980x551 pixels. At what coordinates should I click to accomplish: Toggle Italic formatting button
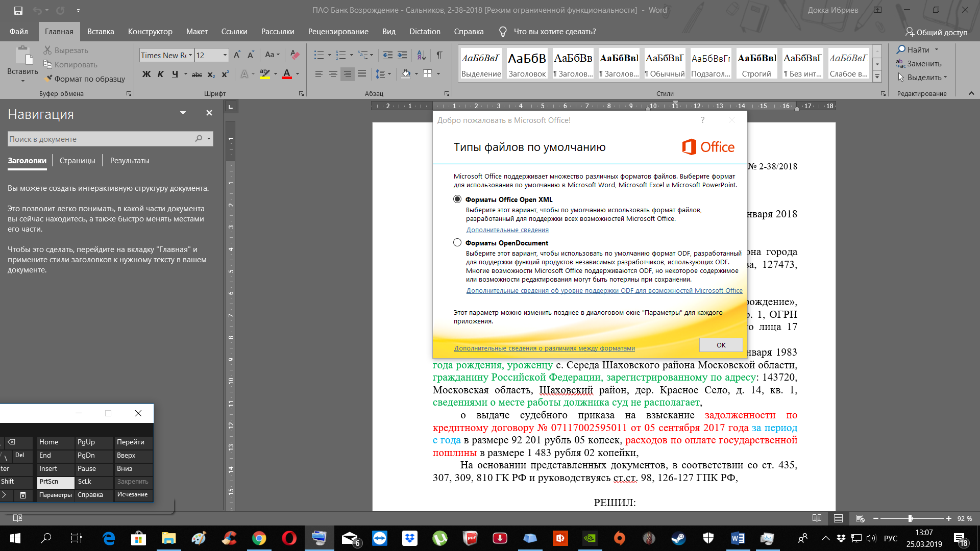coord(160,74)
